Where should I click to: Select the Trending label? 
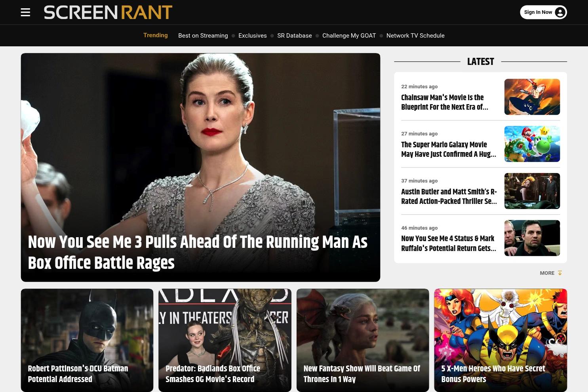click(155, 35)
